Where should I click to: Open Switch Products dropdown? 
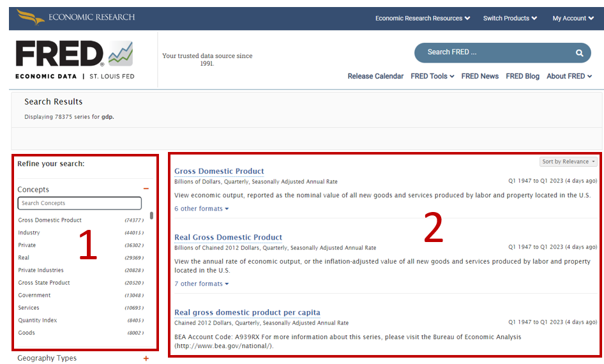tap(510, 18)
